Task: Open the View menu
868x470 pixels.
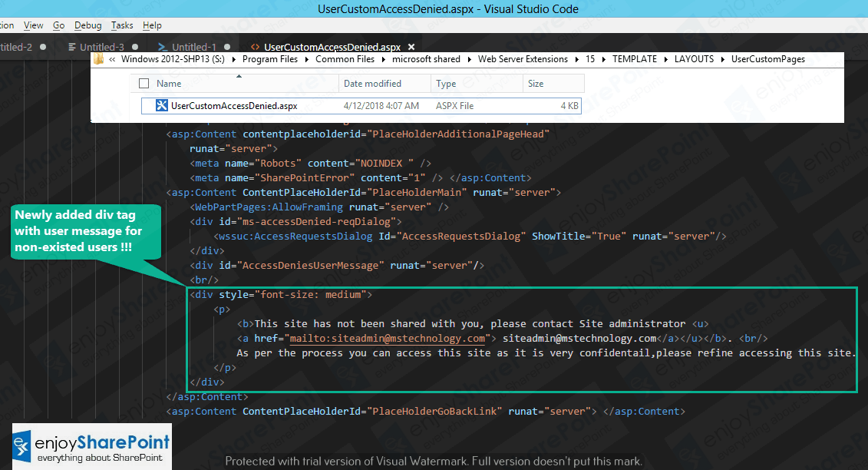Action: point(33,25)
